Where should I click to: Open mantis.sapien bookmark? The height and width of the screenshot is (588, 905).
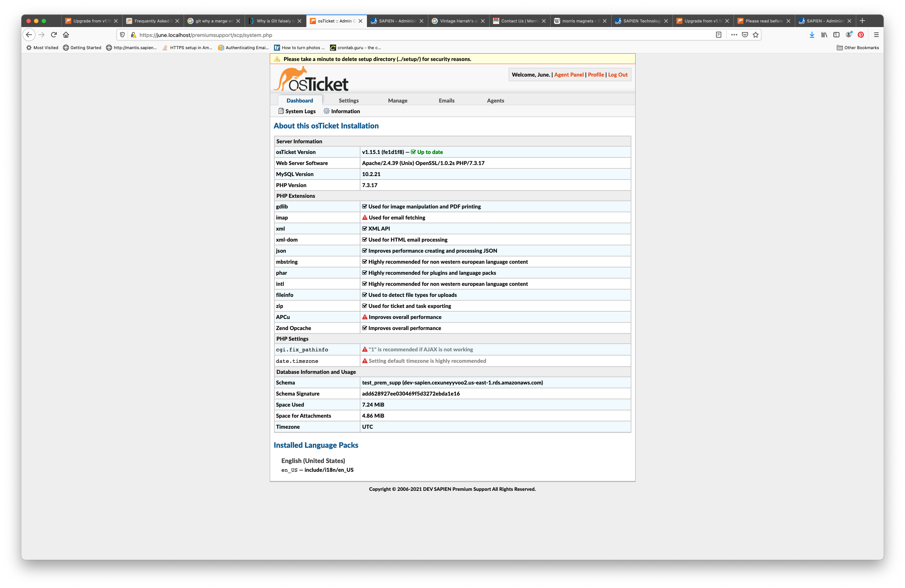131,48
